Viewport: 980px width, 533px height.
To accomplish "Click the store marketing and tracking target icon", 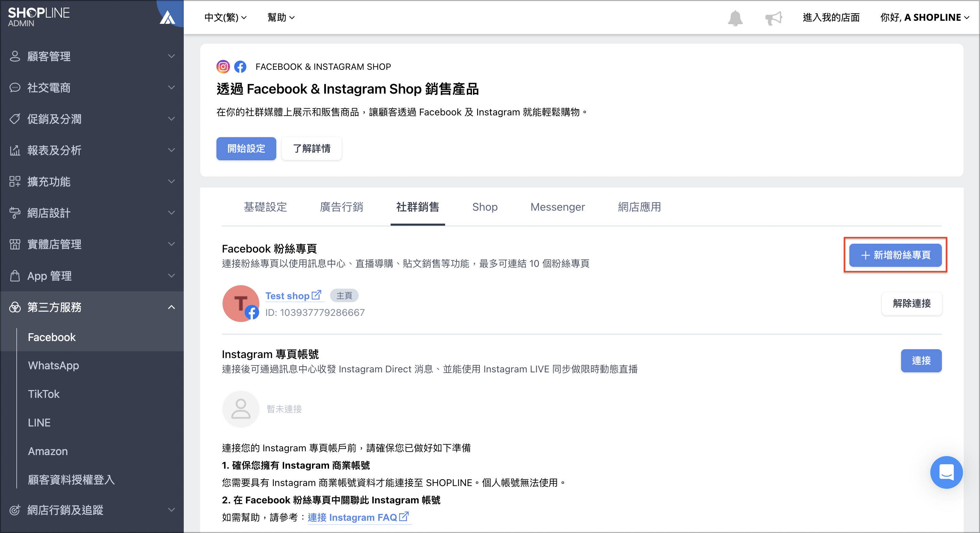I will (x=15, y=510).
